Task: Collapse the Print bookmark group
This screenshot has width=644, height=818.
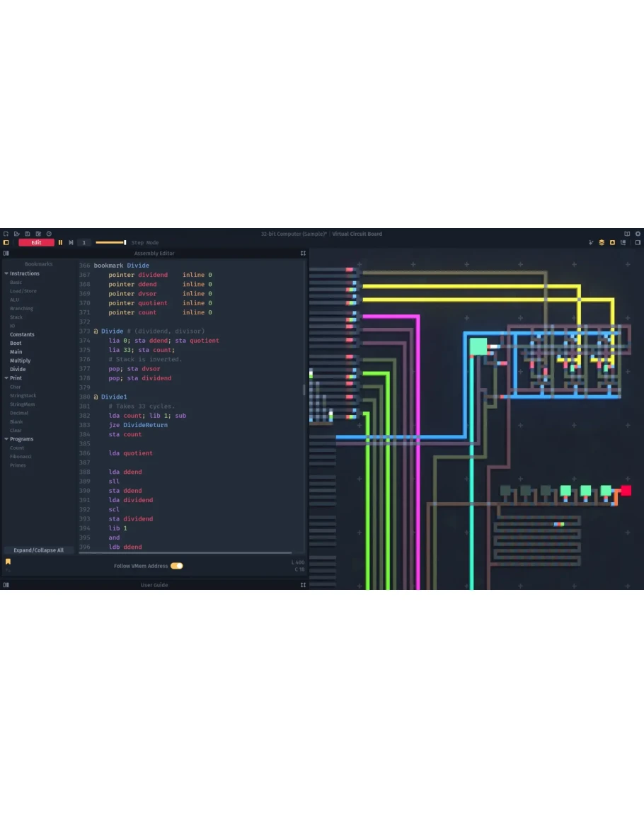Action: [6, 378]
